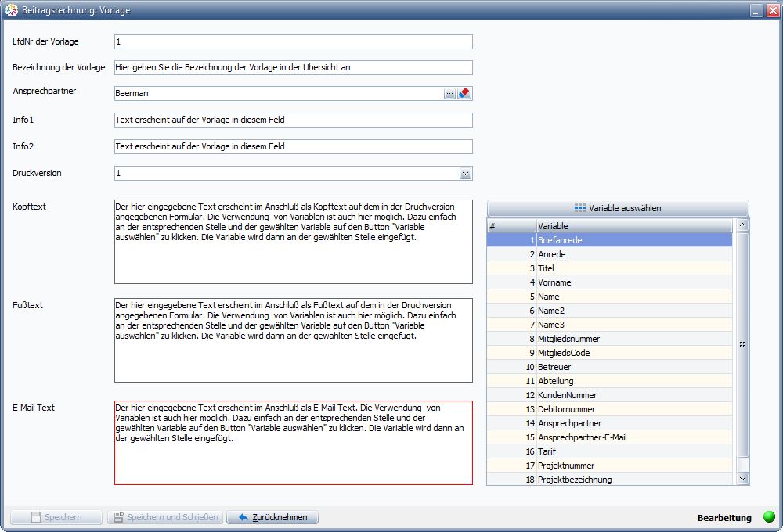Select the Name3 variable row

tap(610, 325)
